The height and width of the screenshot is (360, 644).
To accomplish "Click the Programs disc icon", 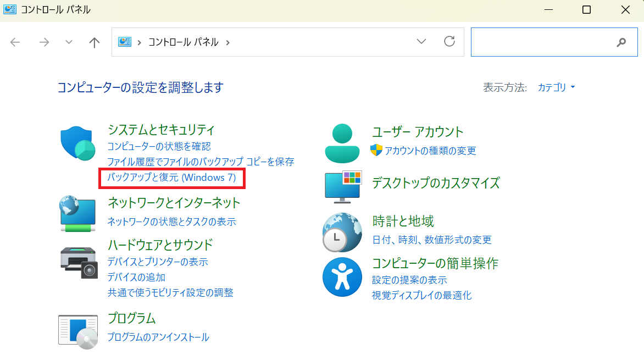I will (x=78, y=331).
